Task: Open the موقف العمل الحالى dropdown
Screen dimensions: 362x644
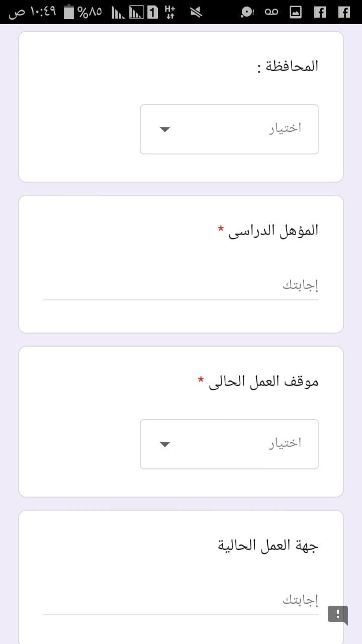Action: [229, 444]
